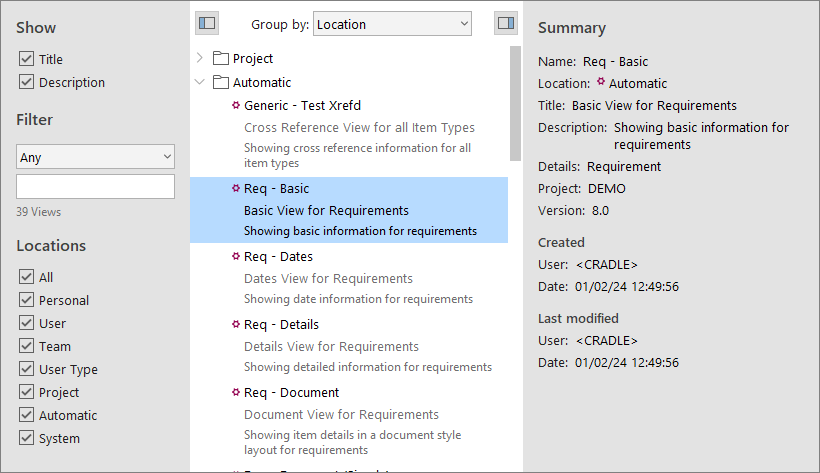Click 'Version: 8.0' in Summary
Image resolution: width=820 pixels, height=473 pixels.
pyautogui.click(x=574, y=210)
